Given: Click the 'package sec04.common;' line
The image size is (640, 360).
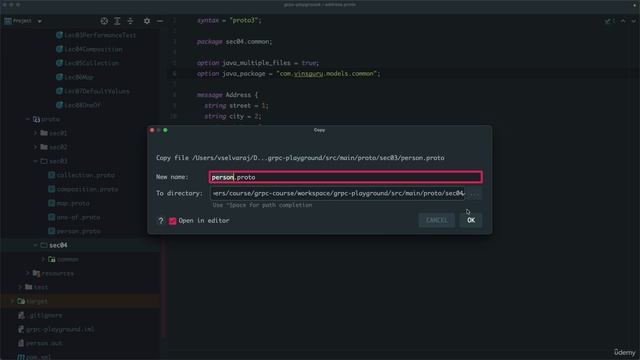Looking at the screenshot, I should [x=234, y=42].
